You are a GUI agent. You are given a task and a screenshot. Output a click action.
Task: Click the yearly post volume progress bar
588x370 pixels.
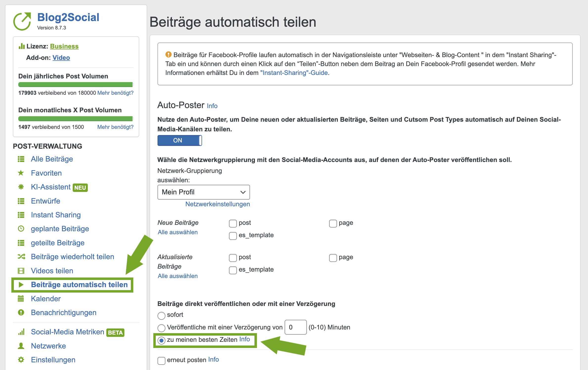76,85
